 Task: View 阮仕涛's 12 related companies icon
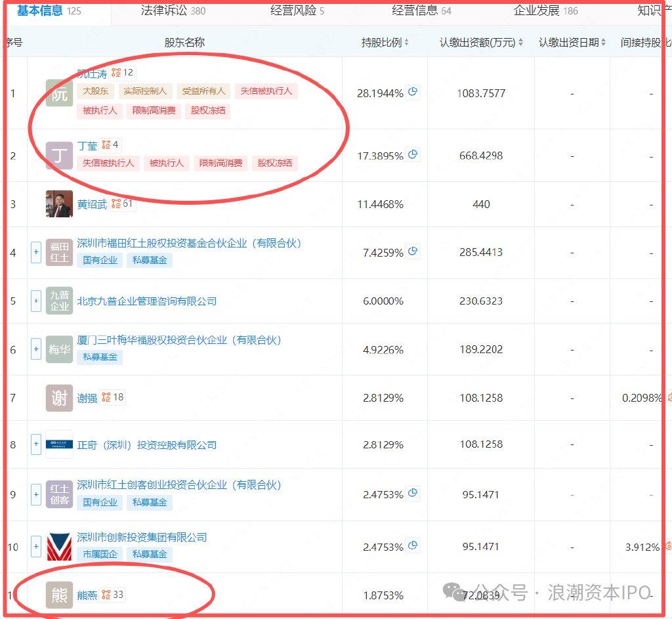(x=122, y=73)
